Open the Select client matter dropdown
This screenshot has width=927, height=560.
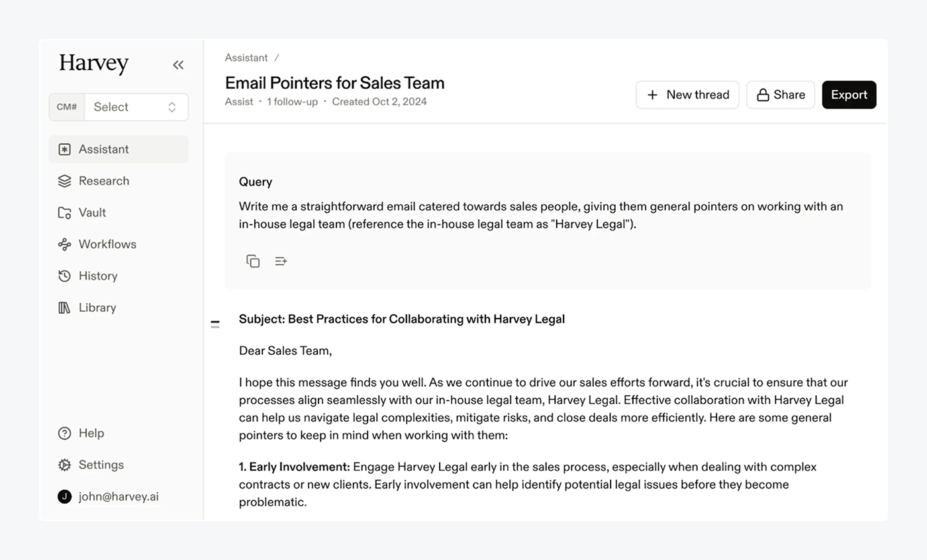click(x=136, y=107)
